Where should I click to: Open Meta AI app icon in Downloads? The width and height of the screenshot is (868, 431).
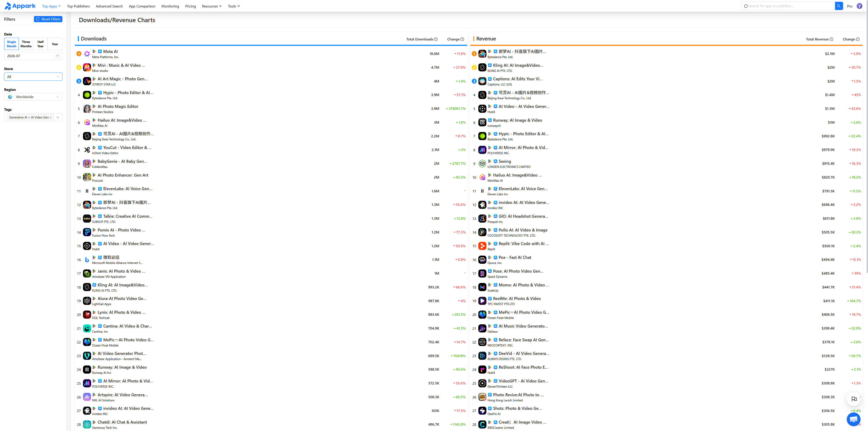(87, 54)
